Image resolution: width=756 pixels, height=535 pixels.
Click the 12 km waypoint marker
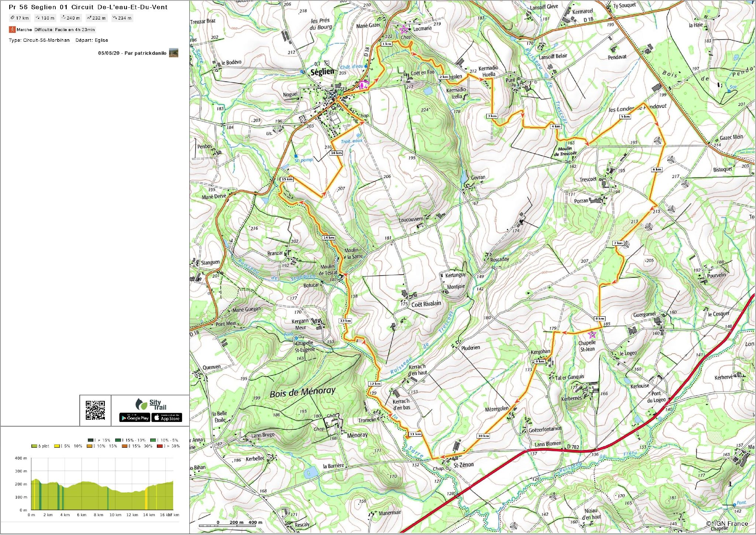click(375, 384)
